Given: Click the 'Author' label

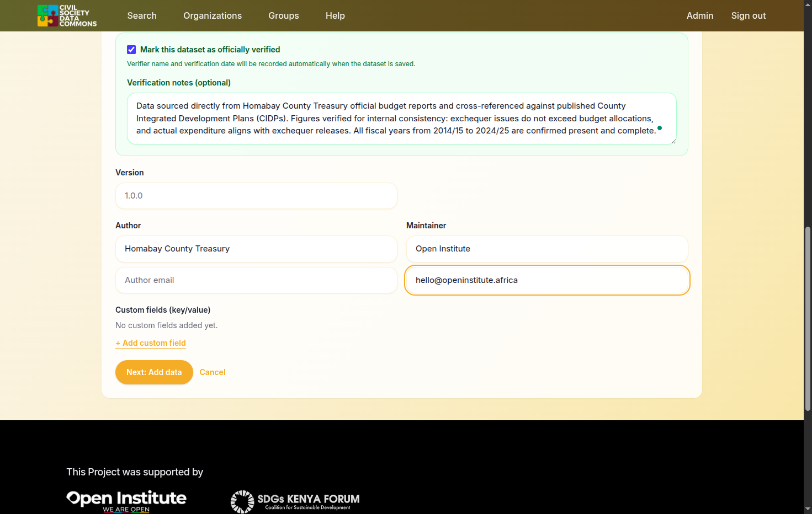Looking at the screenshot, I should (x=128, y=226).
